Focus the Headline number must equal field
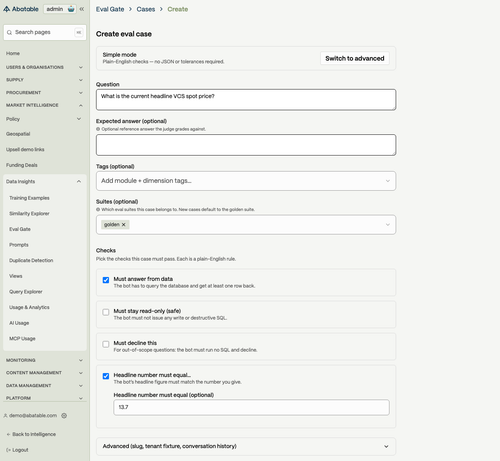This screenshot has width=500, height=461. pyautogui.click(x=251, y=407)
